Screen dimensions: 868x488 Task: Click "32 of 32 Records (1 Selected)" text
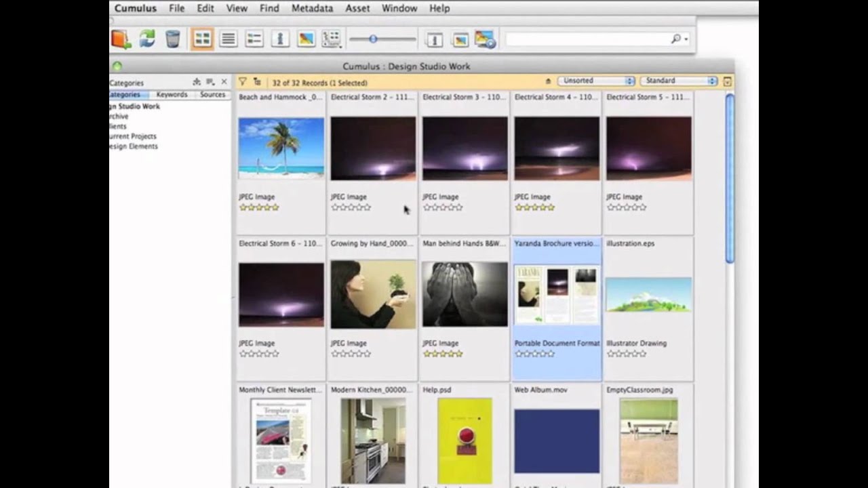tap(319, 83)
